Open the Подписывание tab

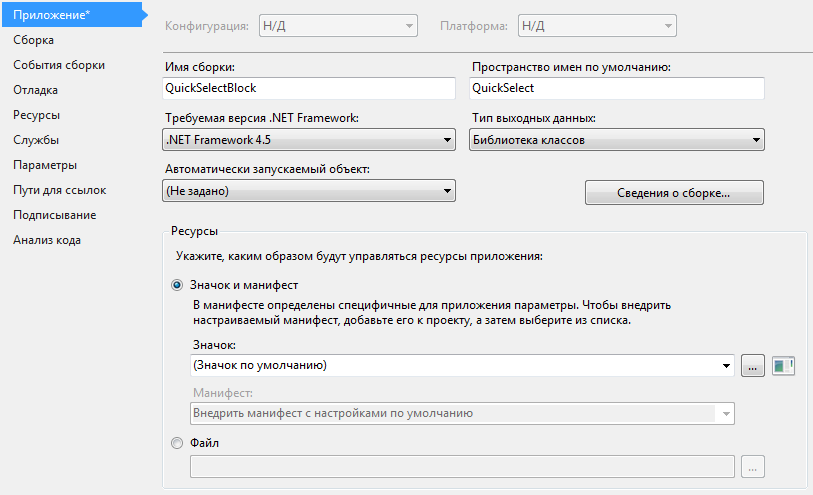point(54,215)
